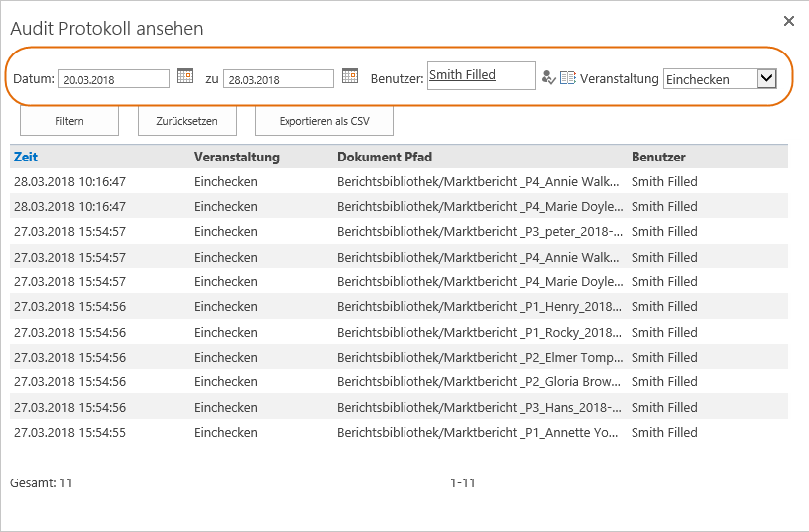Click the Veranstaltung column header
The image size is (809, 532).
tap(236, 157)
